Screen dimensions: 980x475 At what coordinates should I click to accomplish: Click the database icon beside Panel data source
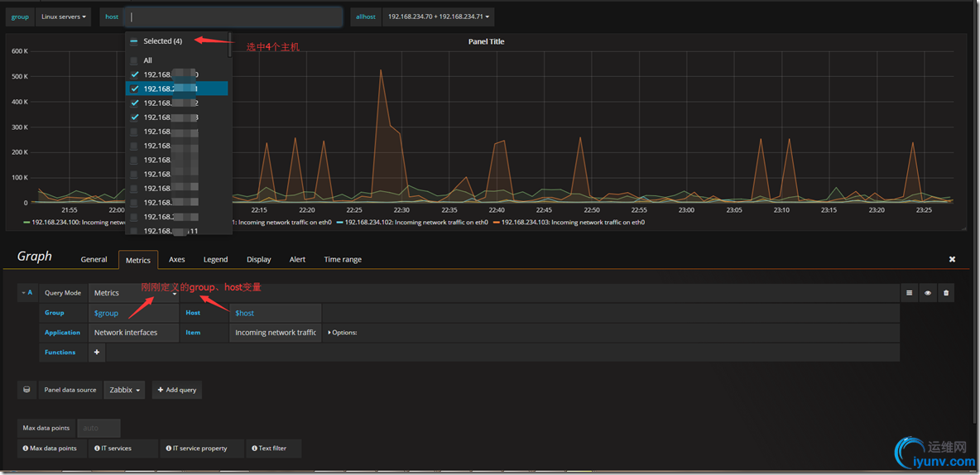click(26, 390)
